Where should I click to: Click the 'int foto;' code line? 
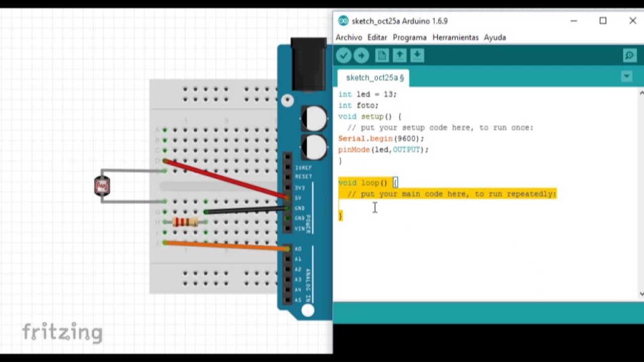pos(358,105)
